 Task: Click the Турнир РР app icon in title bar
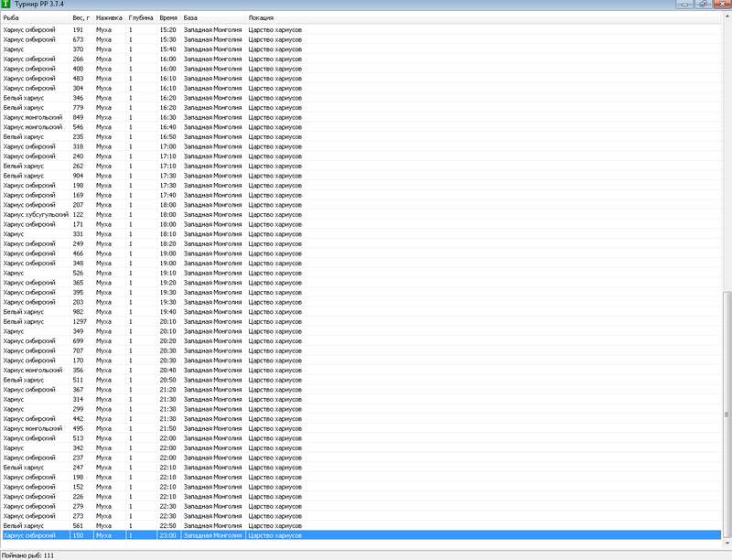[x=5, y=5]
